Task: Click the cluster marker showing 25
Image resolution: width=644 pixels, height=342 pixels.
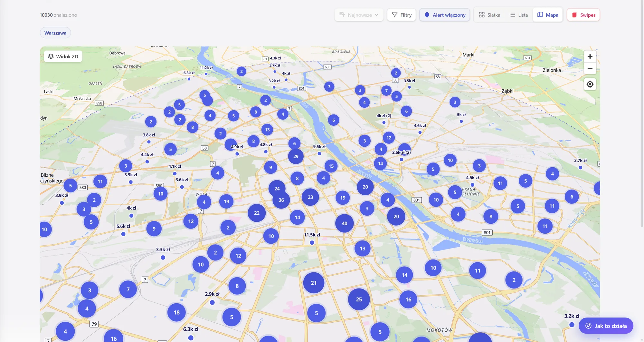Action: 359,299
